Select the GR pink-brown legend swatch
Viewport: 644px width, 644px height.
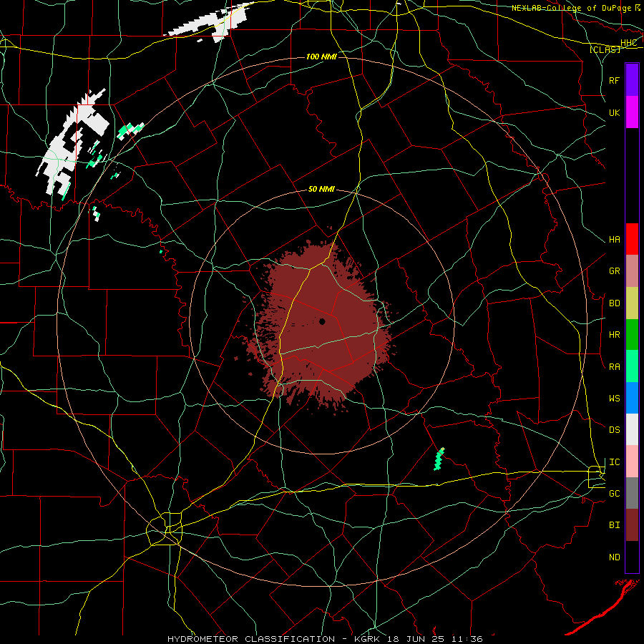[x=632, y=270]
